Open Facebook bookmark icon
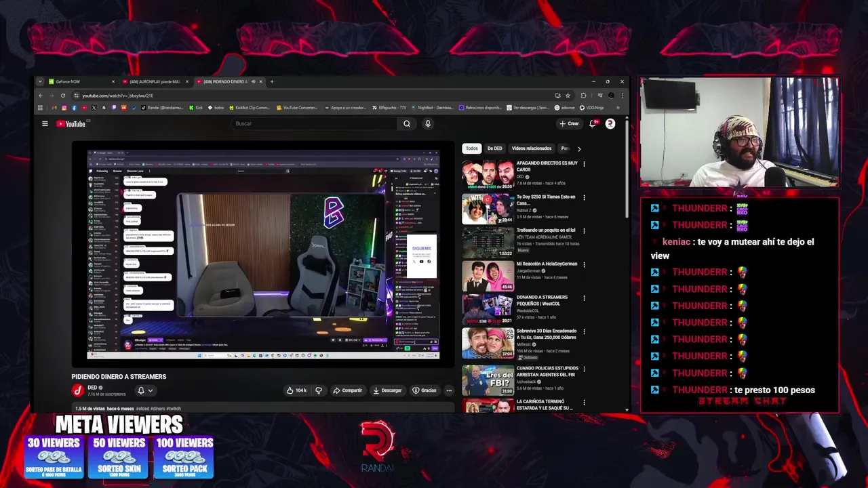 tap(75, 108)
